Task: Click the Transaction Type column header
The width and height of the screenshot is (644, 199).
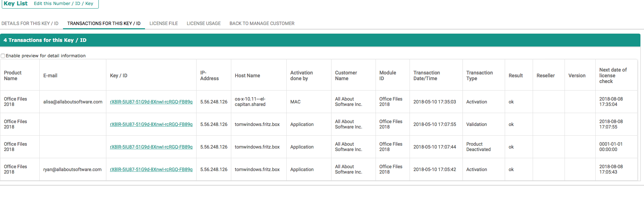Action: 479,76
